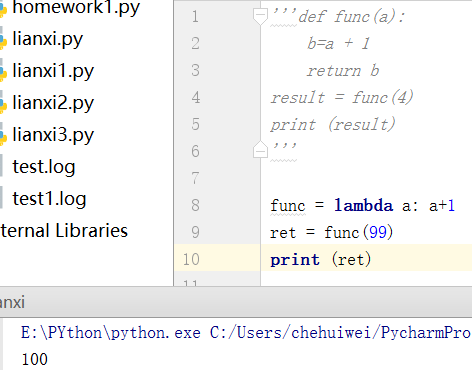Select the run tab labeled lianxi
The height and width of the screenshot is (370, 472).
(12, 302)
